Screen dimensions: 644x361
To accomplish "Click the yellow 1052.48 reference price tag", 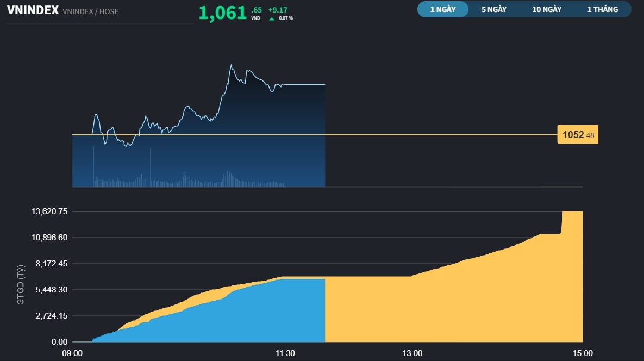I will tap(577, 135).
